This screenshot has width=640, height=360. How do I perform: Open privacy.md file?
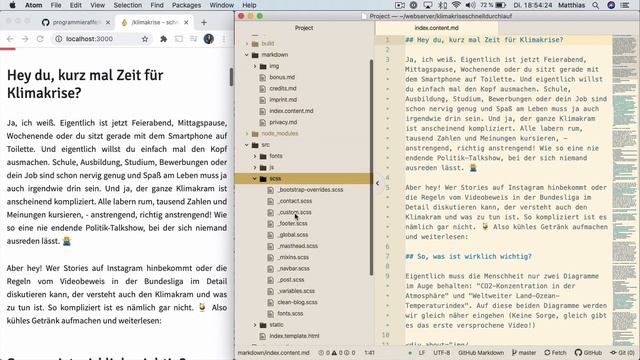click(x=283, y=122)
